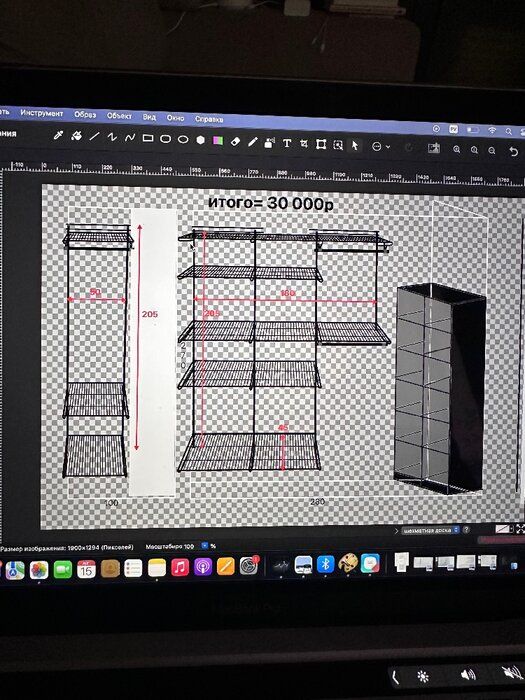
Task: Click the help question mark button
Action: pyautogui.click(x=466, y=530)
